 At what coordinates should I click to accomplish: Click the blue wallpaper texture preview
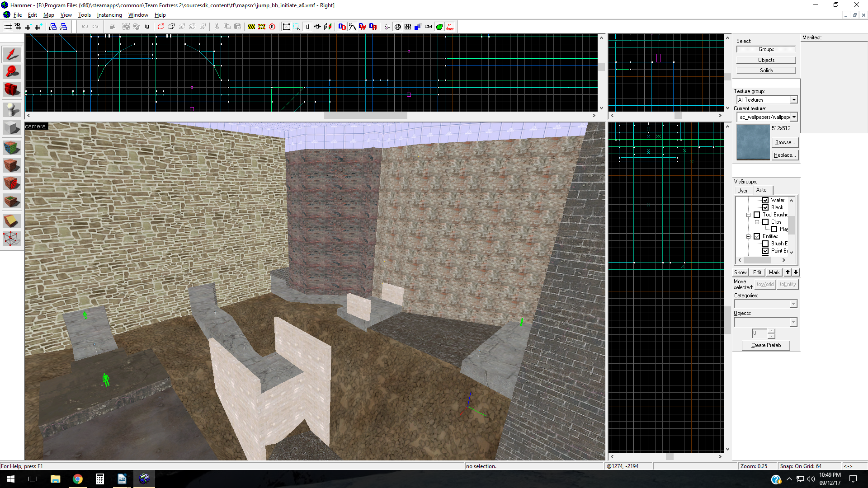753,142
